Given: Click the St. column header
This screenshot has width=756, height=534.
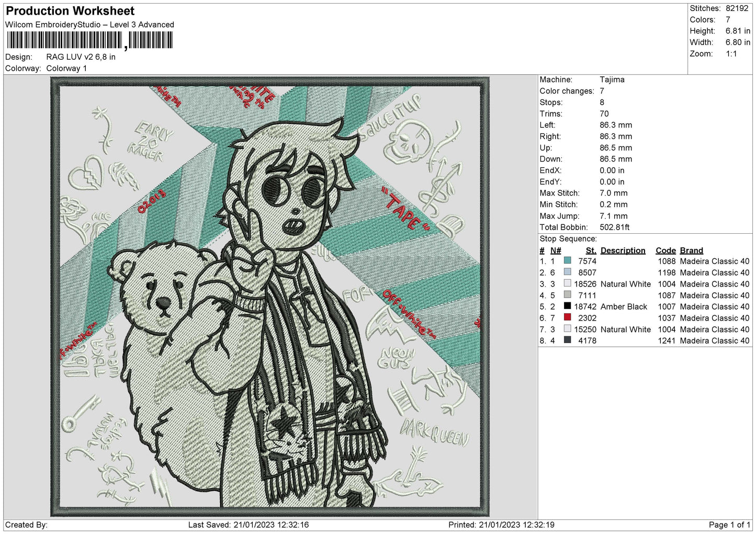Looking at the screenshot, I should pos(591,251).
